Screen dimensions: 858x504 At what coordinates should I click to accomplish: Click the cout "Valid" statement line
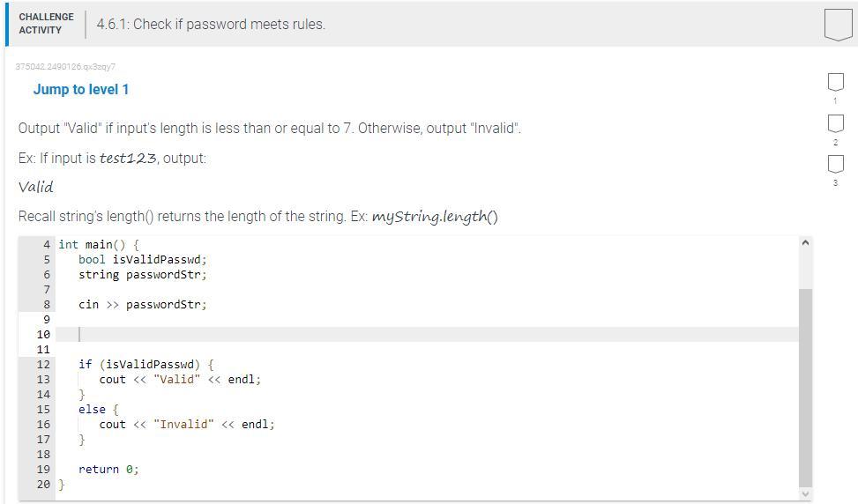point(180,379)
